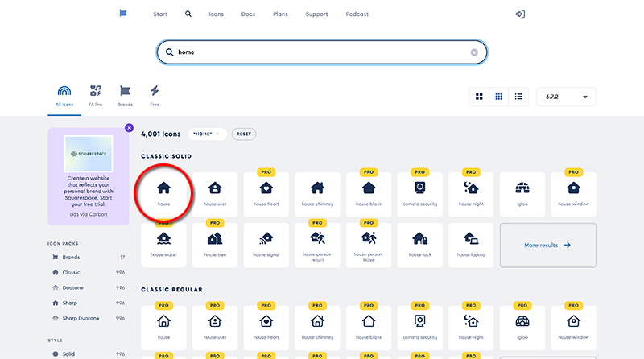This screenshot has width=644, height=359.
Task: Click the sign-in icon at top right
Action: pyautogui.click(x=520, y=14)
